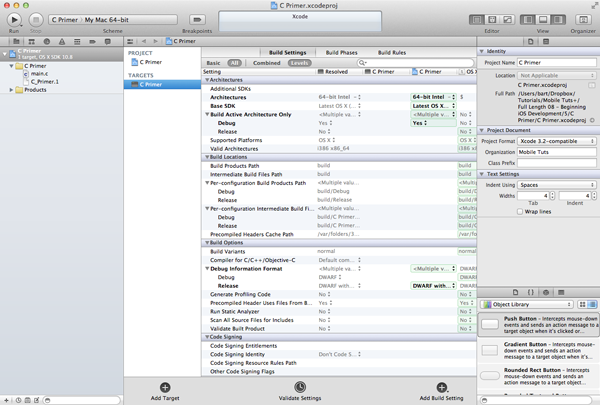
Task: Click the build settings search field
Action: [415, 63]
